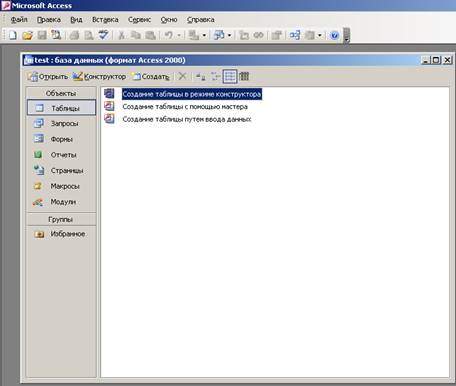Screen dimensions: 456x386
Task: Select 'Создание таблицы с помощью мастера'
Action: point(185,107)
